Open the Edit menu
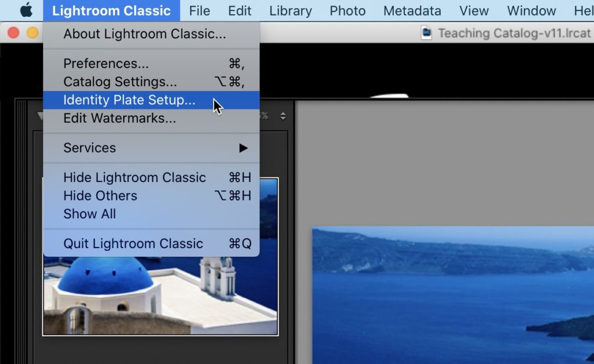 (x=240, y=10)
